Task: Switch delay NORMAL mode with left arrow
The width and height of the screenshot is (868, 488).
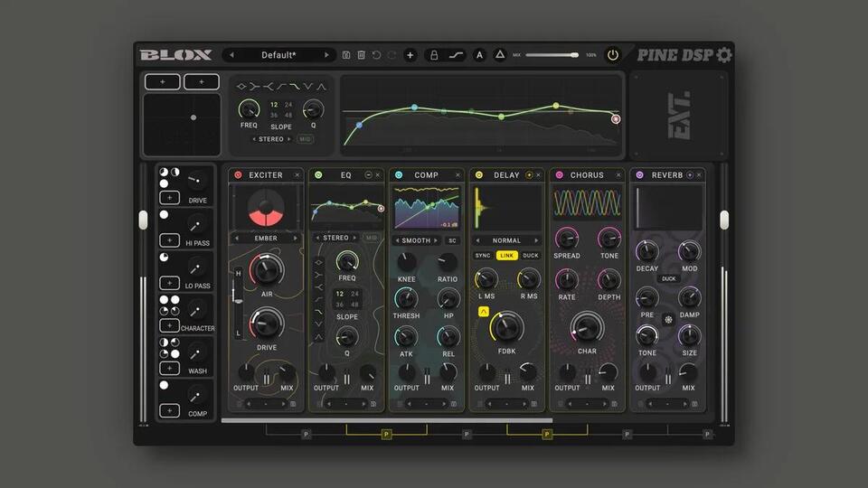Action: pyautogui.click(x=477, y=240)
